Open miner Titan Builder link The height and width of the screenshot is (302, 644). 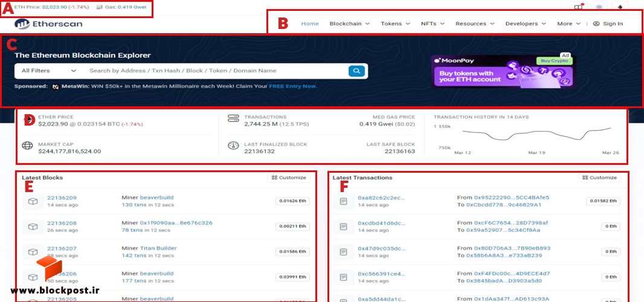(158, 248)
